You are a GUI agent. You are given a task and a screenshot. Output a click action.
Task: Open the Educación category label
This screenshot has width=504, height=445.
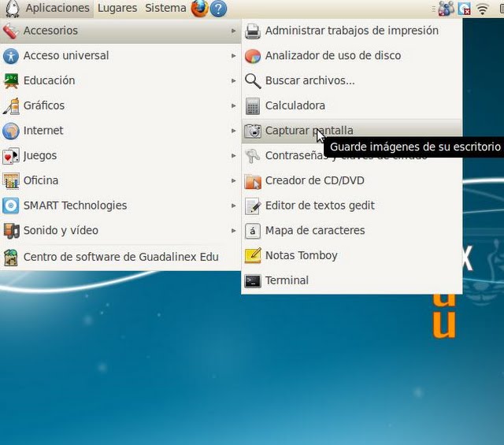49,80
